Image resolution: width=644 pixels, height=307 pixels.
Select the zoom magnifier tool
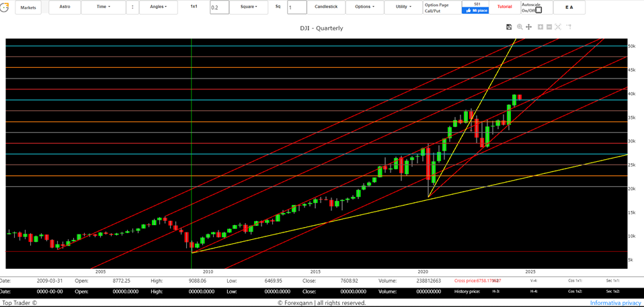coord(520,27)
